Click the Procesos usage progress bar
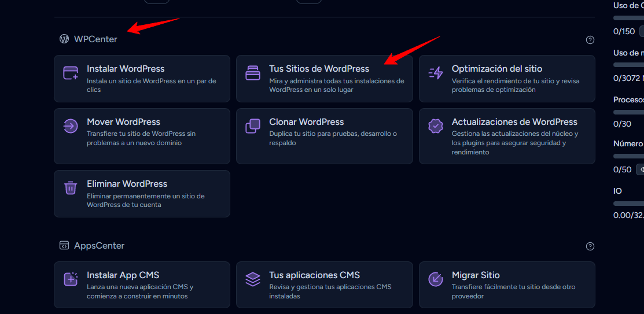The width and height of the screenshot is (644, 314). click(628, 112)
